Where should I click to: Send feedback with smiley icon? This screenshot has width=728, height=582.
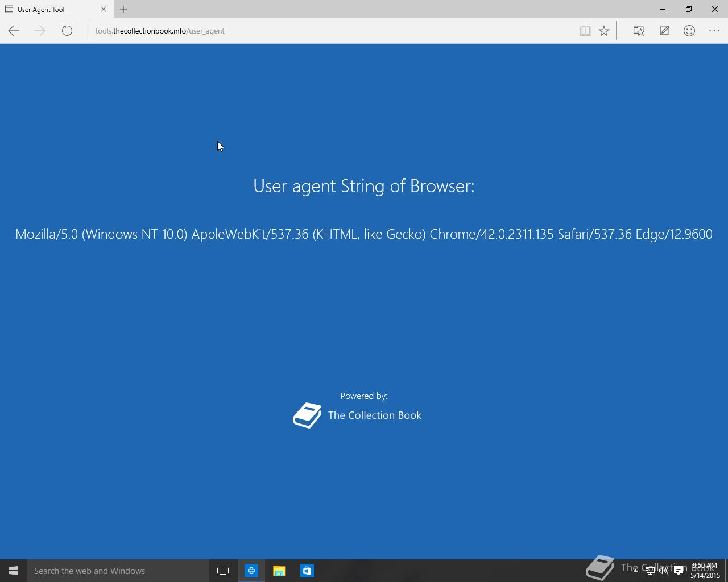point(689,31)
